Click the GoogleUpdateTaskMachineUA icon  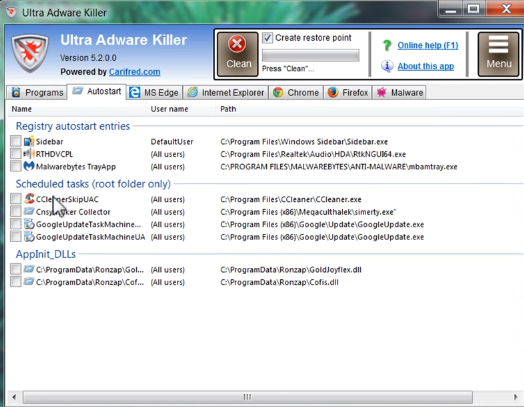[29, 237]
